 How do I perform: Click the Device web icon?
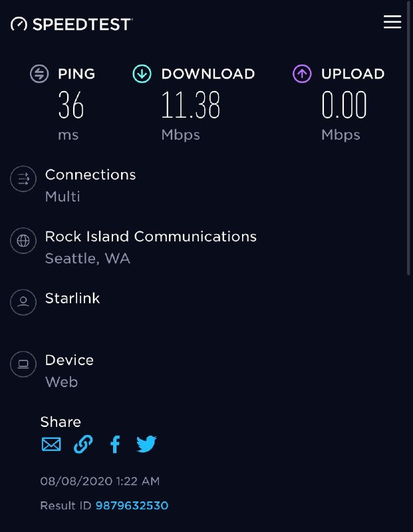[x=23, y=364]
